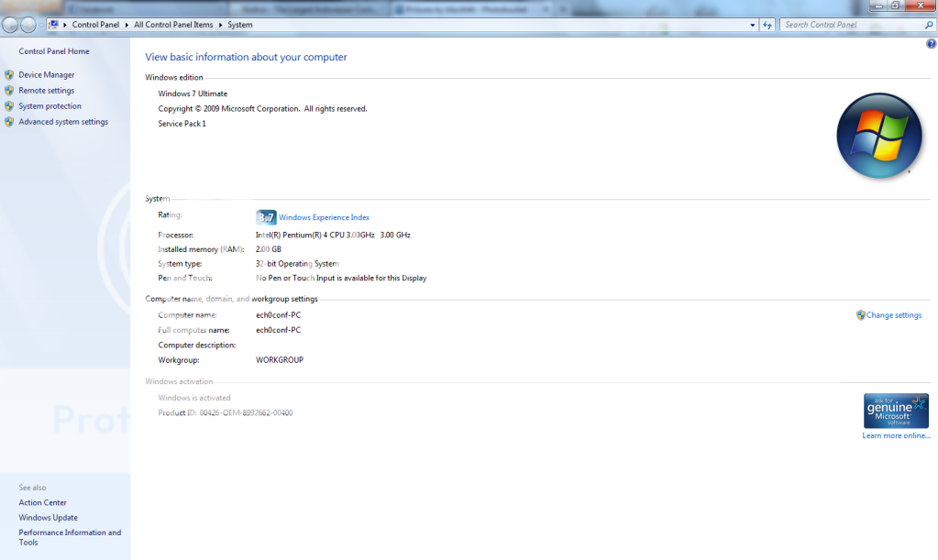Click the shield icon beside Change settings
The height and width of the screenshot is (560, 938).
860,315
